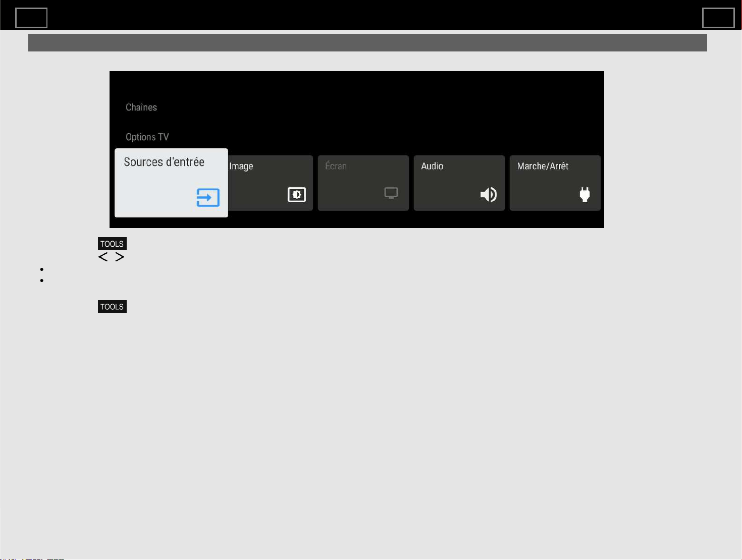Click the TOOLS badge below the bullet points

112,307
